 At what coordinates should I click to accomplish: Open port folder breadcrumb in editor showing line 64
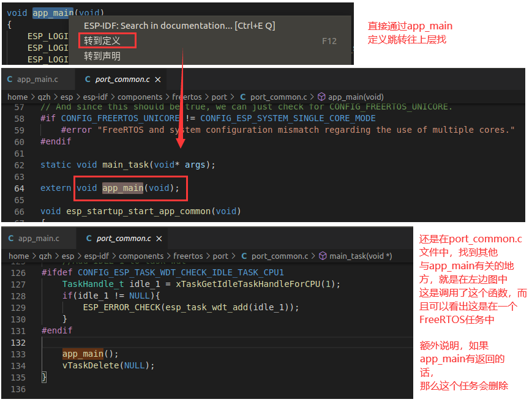[219, 97]
